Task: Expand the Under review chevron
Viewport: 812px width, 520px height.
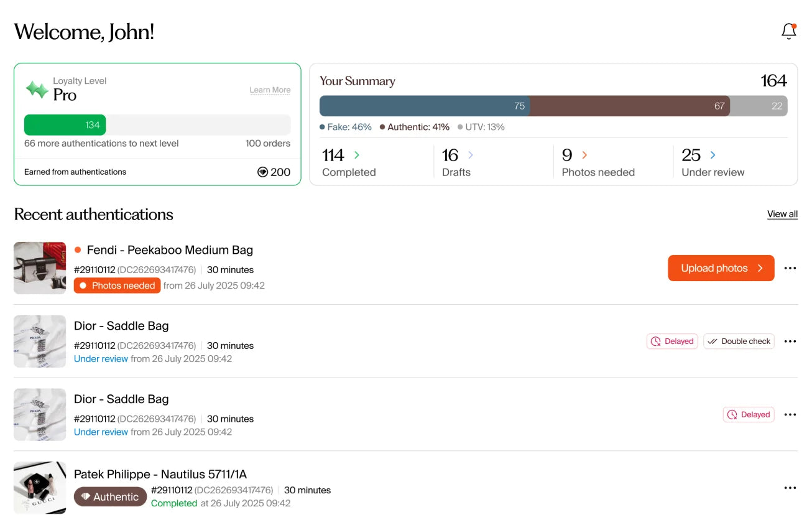Action: [713, 155]
